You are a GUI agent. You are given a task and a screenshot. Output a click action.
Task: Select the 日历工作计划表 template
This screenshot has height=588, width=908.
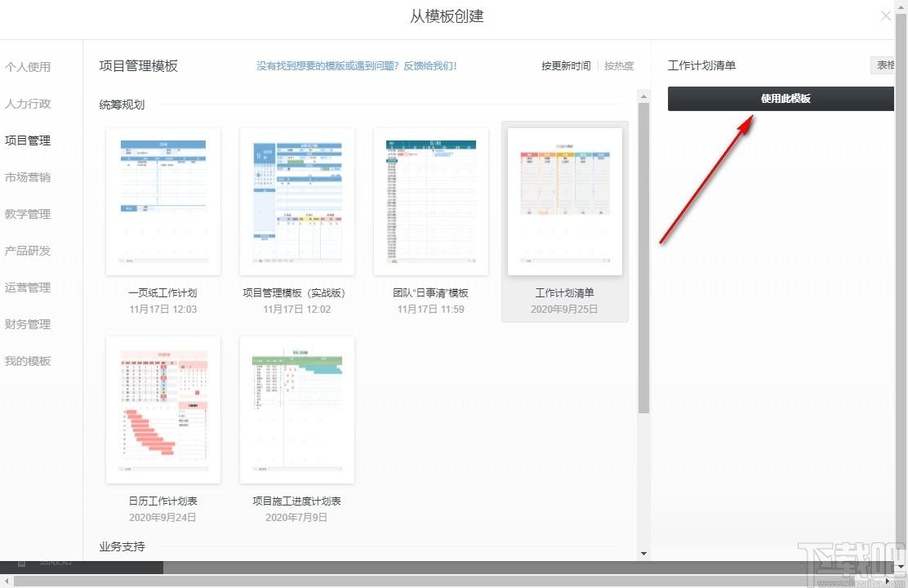(x=163, y=410)
